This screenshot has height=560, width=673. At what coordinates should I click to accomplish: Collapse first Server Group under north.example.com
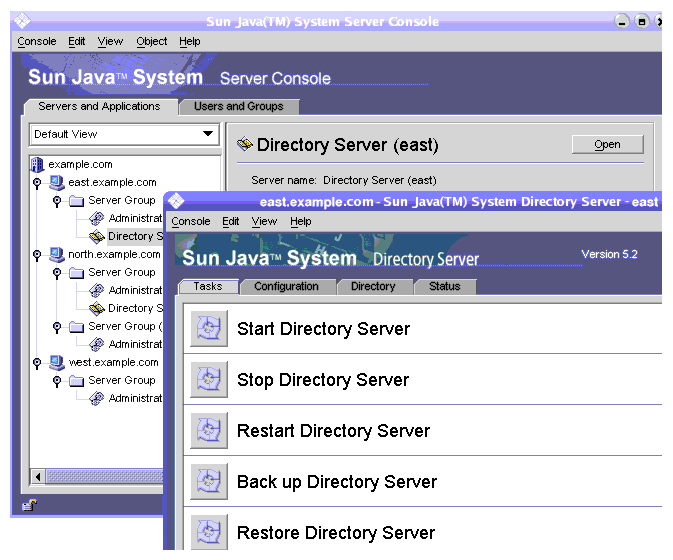57,273
